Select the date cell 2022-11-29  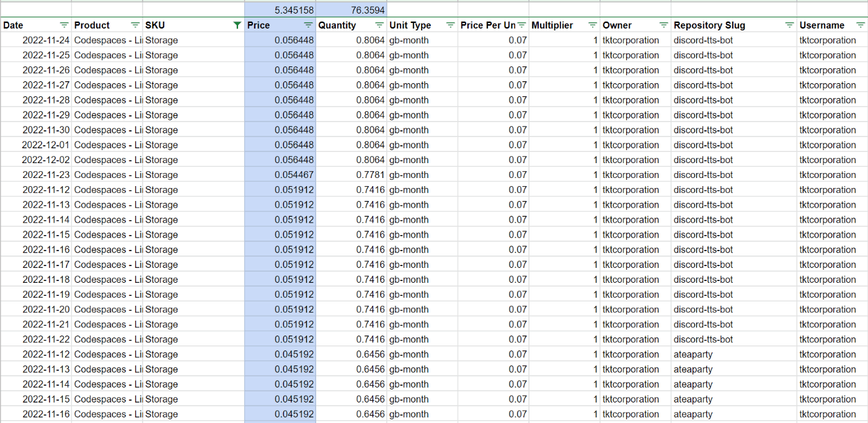(x=36, y=115)
